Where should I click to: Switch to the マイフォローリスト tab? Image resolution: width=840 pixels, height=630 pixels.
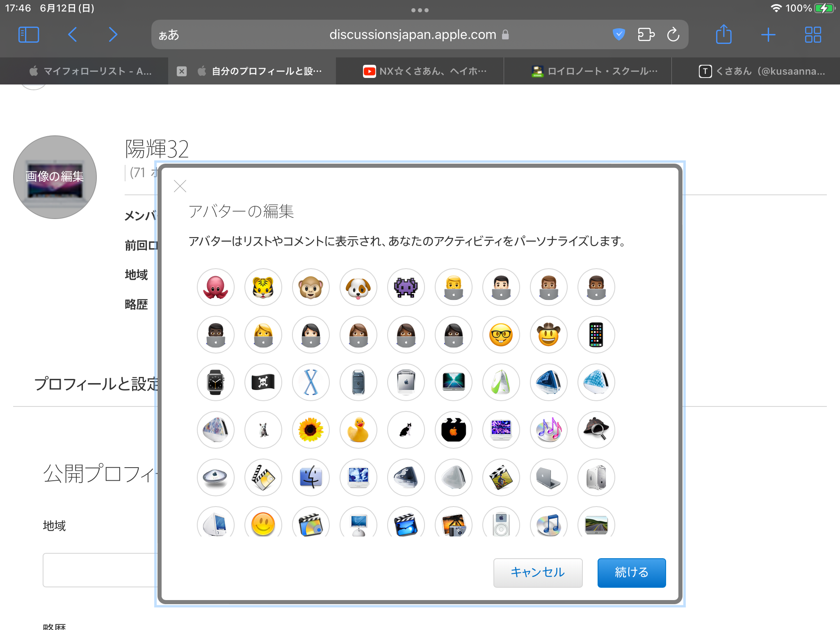[x=90, y=71]
